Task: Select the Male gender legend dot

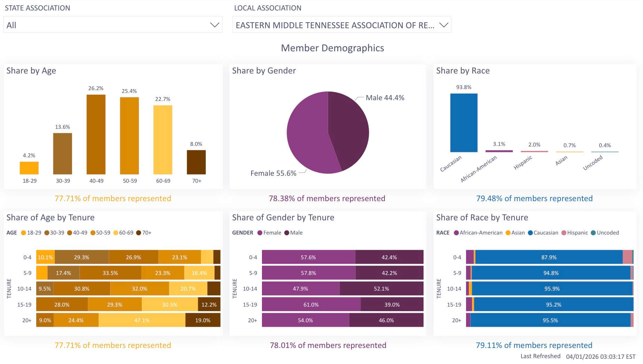Action: click(x=287, y=233)
